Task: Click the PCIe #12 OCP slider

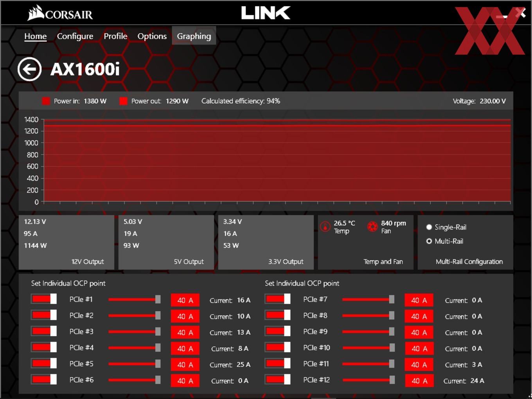Action: point(368,380)
